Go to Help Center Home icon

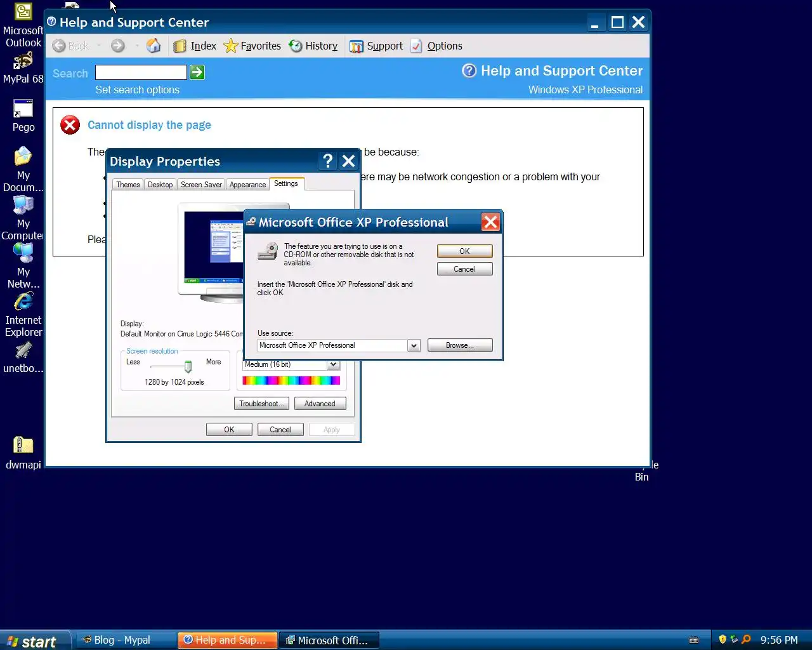point(154,46)
